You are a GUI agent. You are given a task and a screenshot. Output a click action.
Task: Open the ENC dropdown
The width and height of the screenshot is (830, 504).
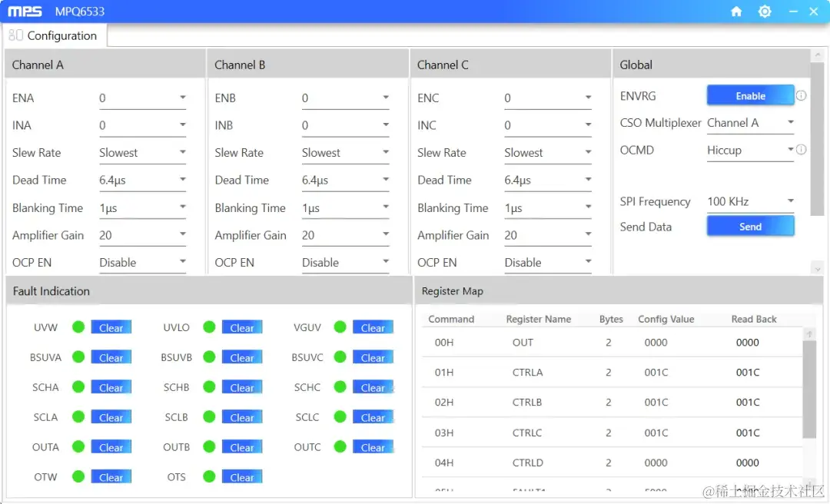[x=548, y=98]
